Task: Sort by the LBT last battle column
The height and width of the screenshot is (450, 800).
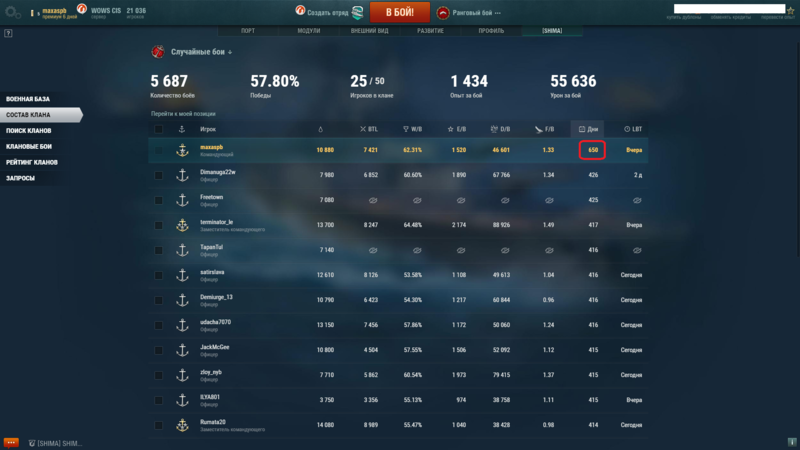Action: pyautogui.click(x=633, y=129)
